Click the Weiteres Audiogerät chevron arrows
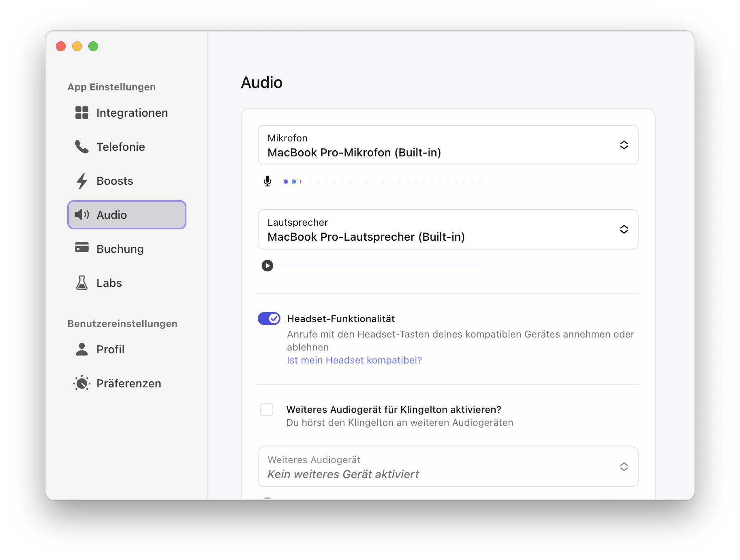This screenshot has height=560, width=740. click(624, 467)
